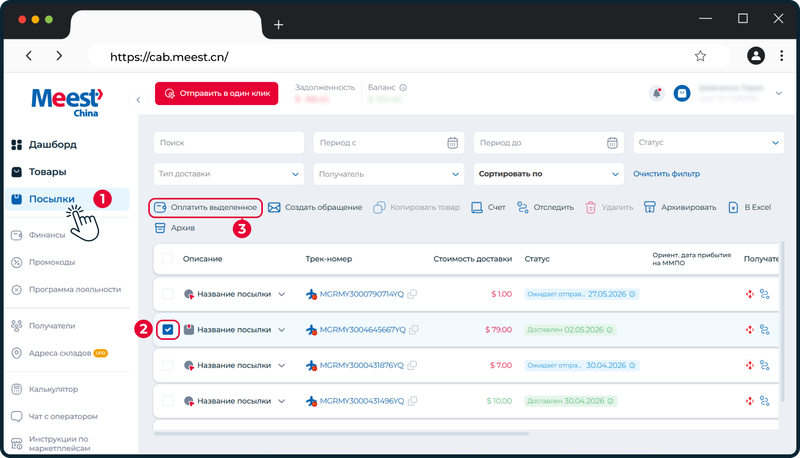Open the notifications bell
Viewport: 800px width, 458px height.
tap(657, 93)
